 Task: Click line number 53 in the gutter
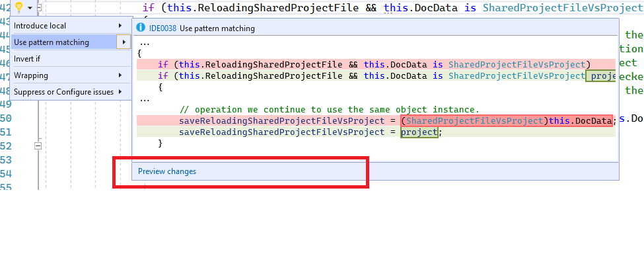6,159
